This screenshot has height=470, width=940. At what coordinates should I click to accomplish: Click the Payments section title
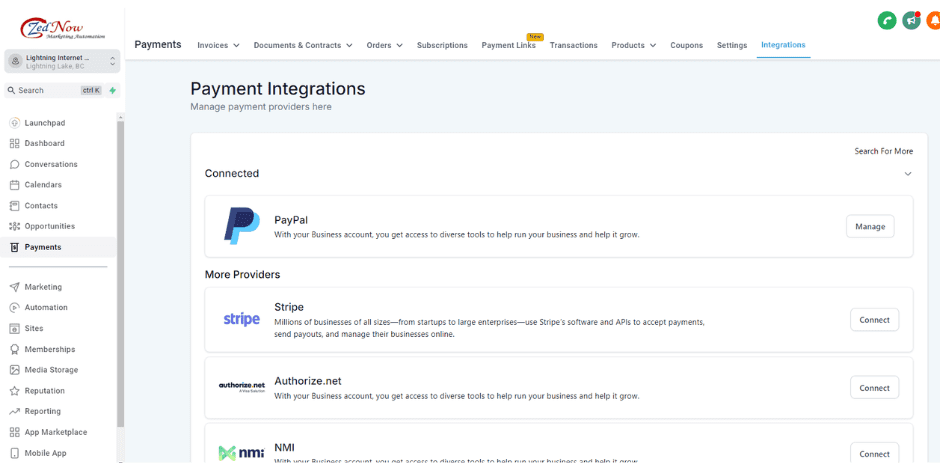(x=158, y=44)
